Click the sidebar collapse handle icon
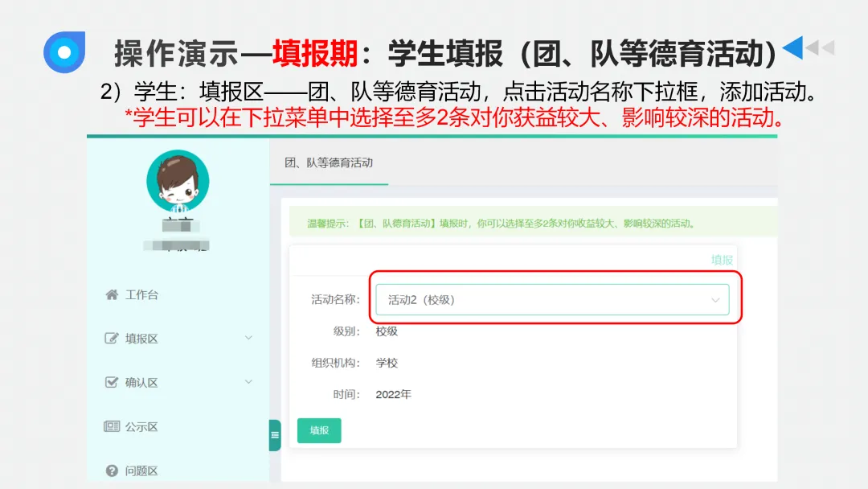 [274, 434]
